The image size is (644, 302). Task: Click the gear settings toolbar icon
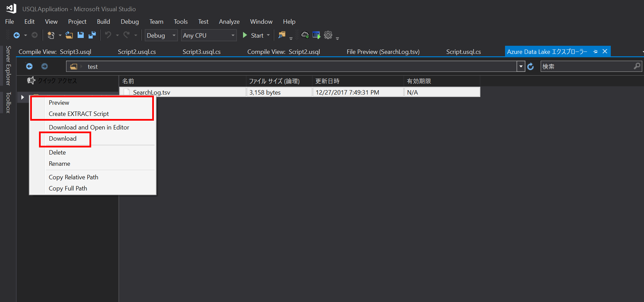pos(328,35)
